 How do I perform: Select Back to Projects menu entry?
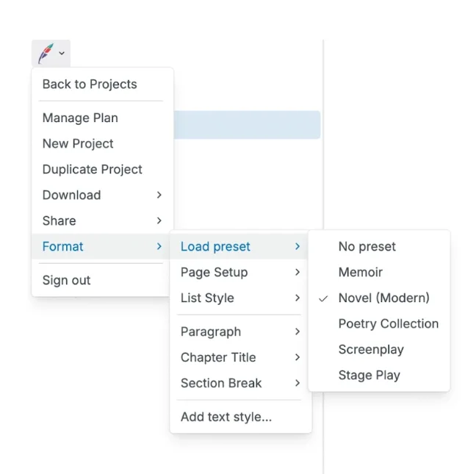point(90,84)
